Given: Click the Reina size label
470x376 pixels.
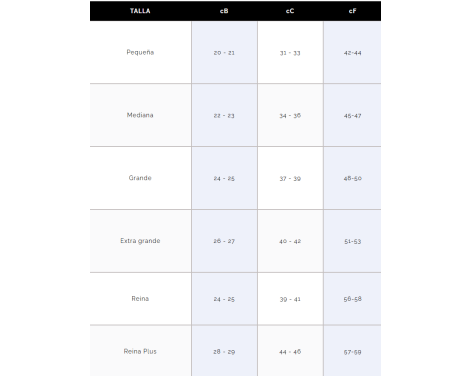Looking at the screenshot, I should click(140, 298).
